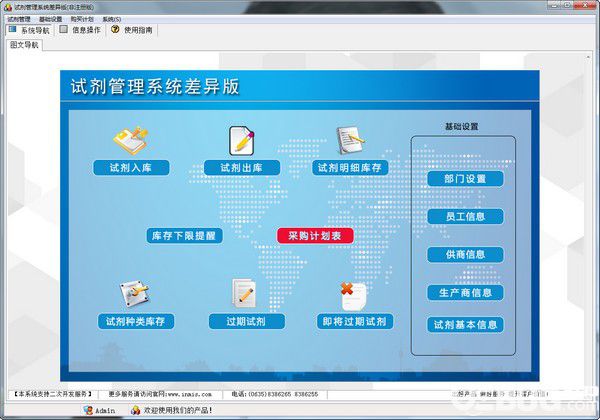Click the vertical scrollbar up arrow
This screenshot has width=600, height=420.
coord(588,57)
